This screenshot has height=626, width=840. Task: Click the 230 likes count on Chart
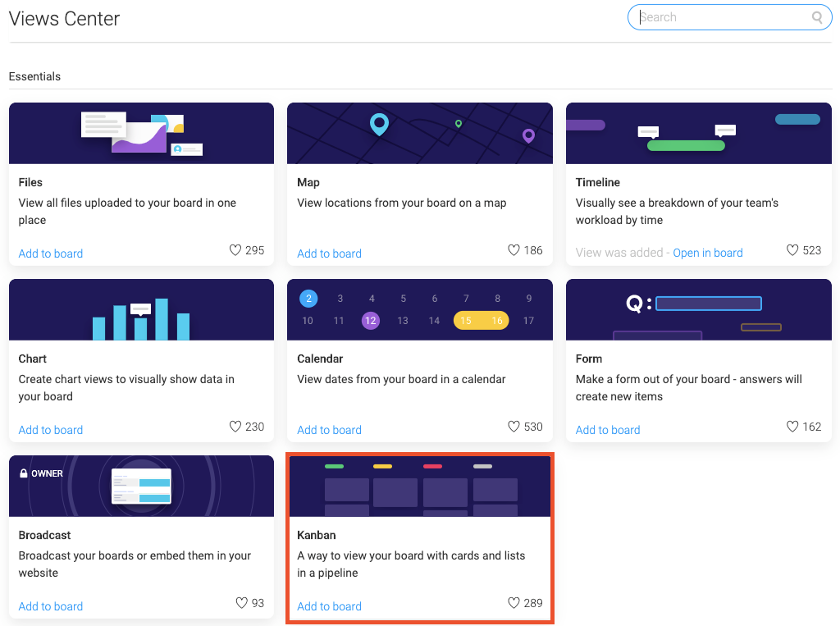[x=255, y=427]
